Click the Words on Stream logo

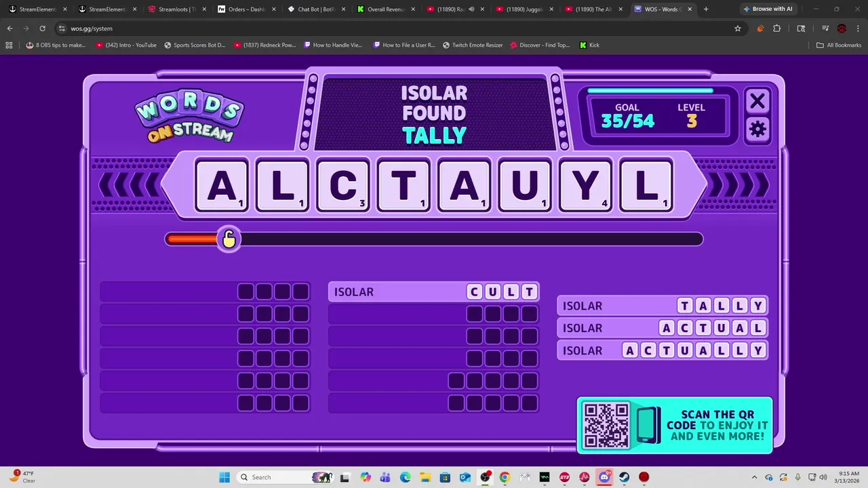coord(189,117)
